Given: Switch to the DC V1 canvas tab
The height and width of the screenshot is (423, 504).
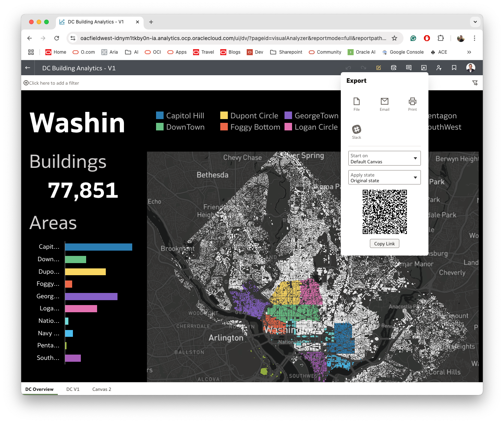Looking at the screenshot, I should pyautogui.click(x=73, y=389).
